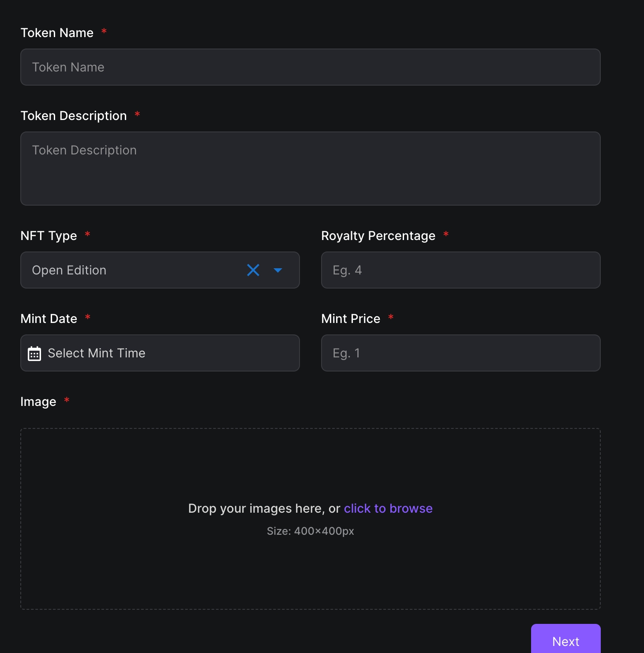Screen dimensions: 644x653
Task: Click the Image field label
Action: coord(38,402)
